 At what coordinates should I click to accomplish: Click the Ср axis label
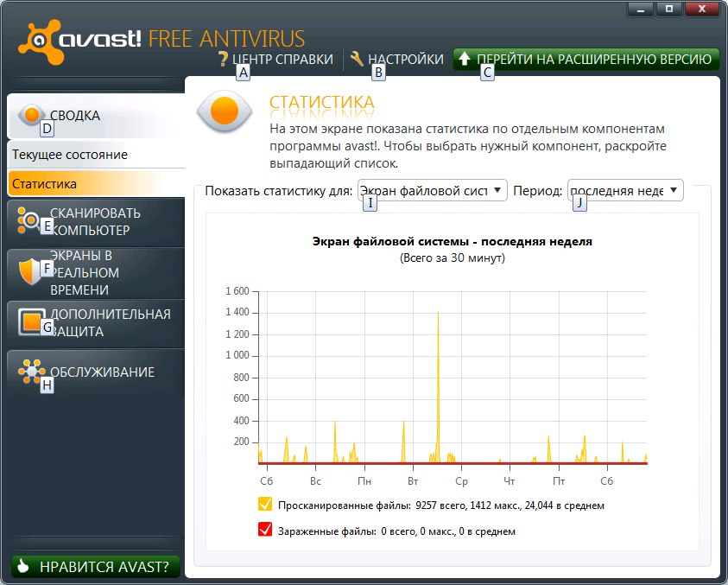coord(461,481)
